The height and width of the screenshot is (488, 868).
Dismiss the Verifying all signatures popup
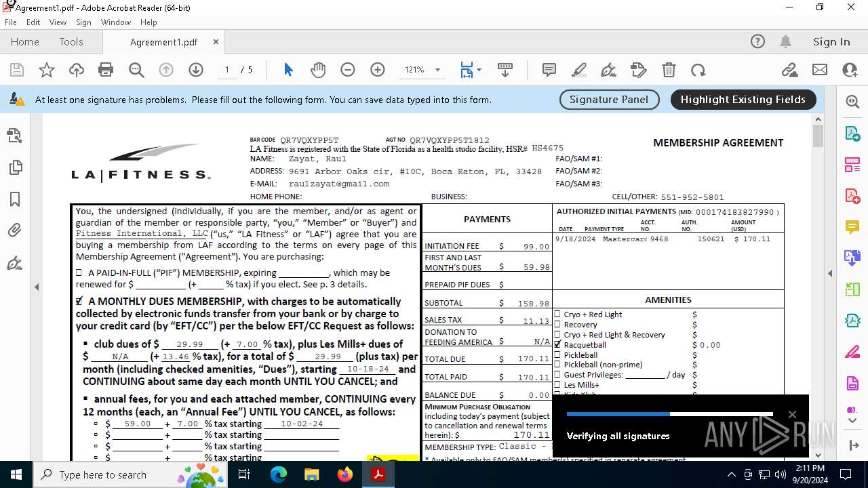[x=792, y=415]
